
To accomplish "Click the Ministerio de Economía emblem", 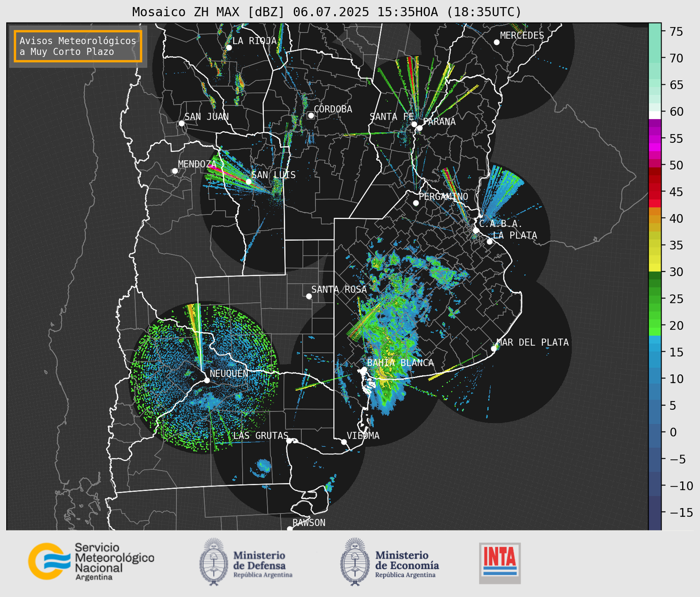I will coord(355,562).
